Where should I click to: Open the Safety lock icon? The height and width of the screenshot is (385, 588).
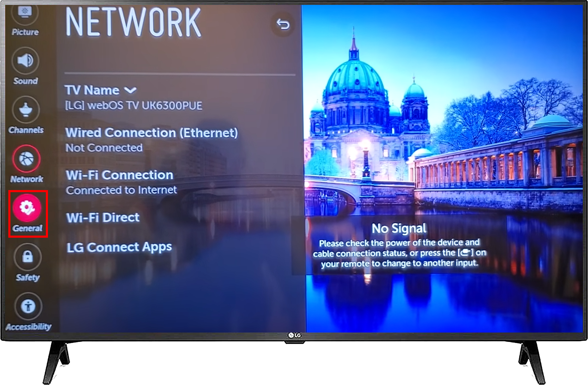(x=27, y=257)
